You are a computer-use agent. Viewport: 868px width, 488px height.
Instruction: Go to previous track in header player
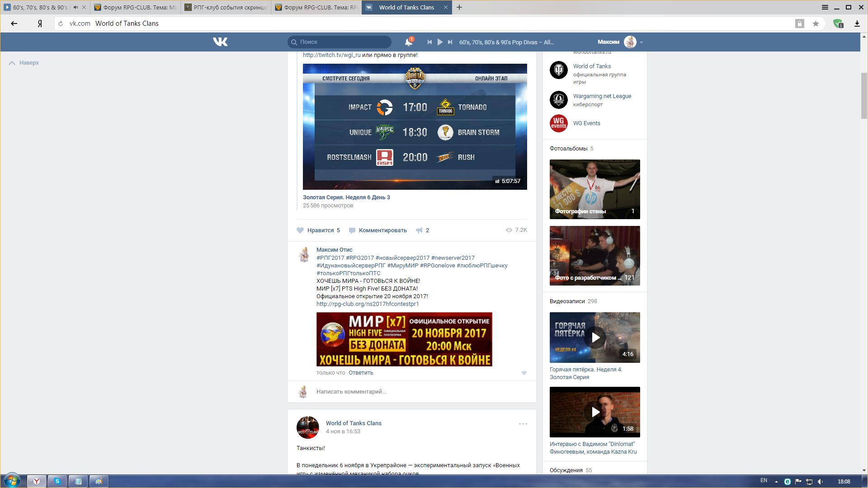[x=429, y=42]
